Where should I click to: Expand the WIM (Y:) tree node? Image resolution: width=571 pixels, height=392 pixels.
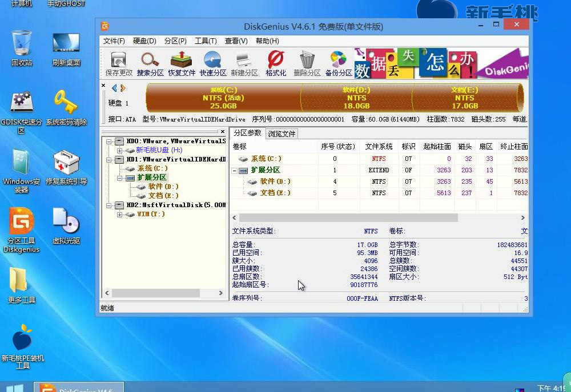click(x=119, y=215)
